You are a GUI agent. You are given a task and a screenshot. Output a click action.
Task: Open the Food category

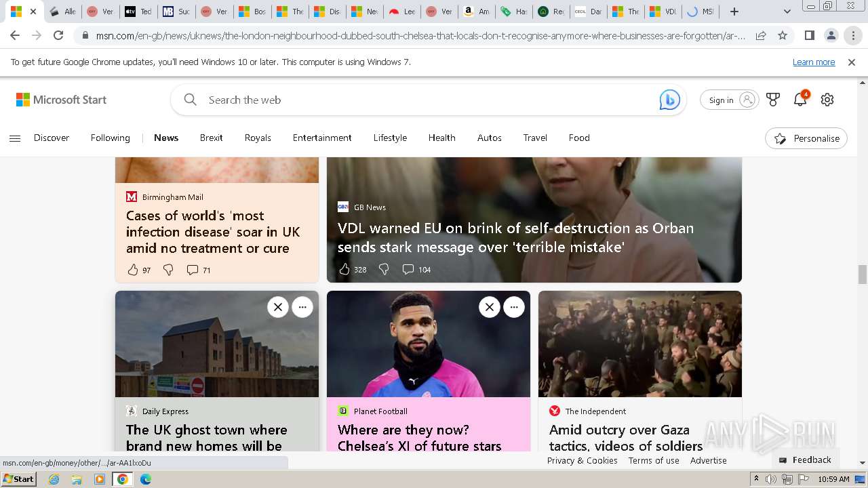tap(579, 138)
